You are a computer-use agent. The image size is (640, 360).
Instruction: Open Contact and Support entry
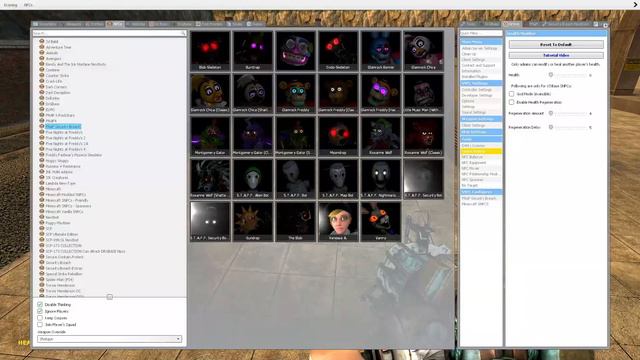pos(478,65)
